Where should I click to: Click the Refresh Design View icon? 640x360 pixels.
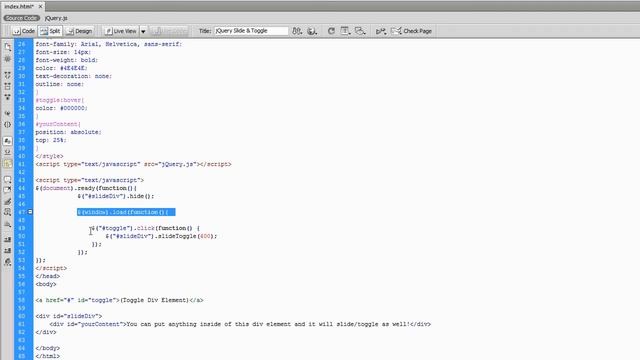331,31
